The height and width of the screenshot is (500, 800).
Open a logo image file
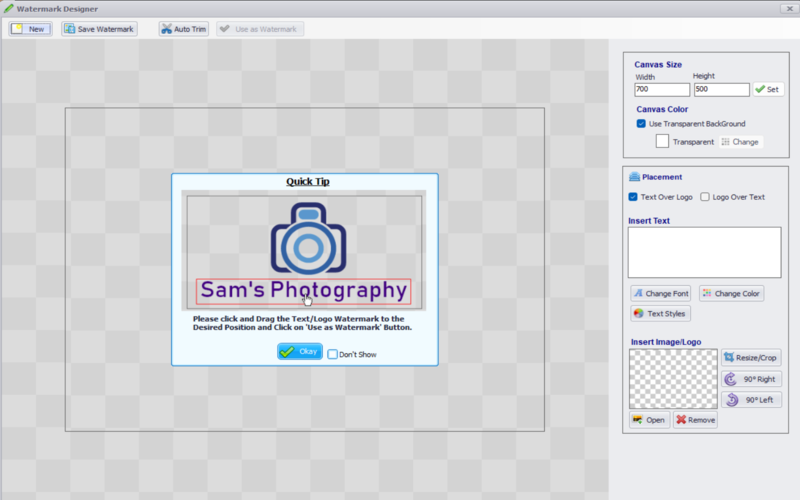pos(649,420)
